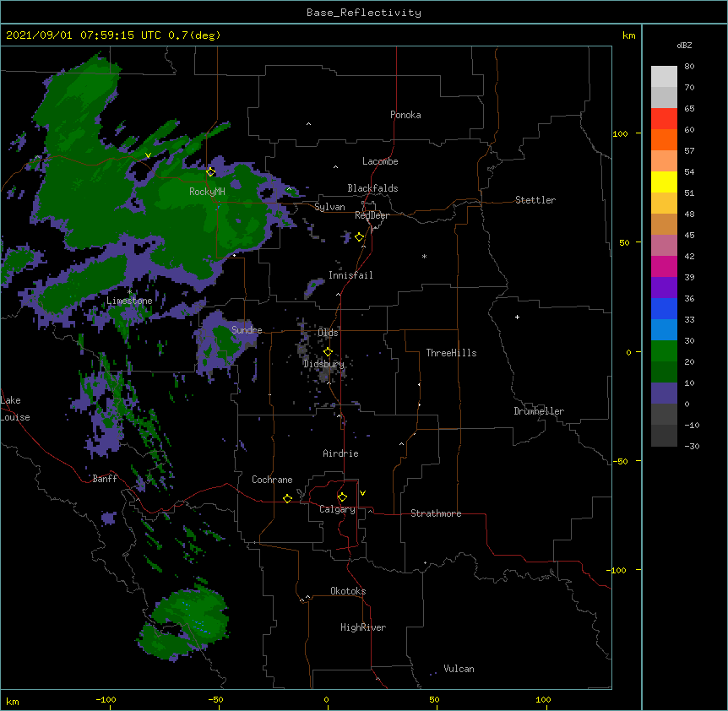Click the yellow v marker northwest of RockyMH
The width and height of the screenshot is (728, 711).
pos(148,155)
